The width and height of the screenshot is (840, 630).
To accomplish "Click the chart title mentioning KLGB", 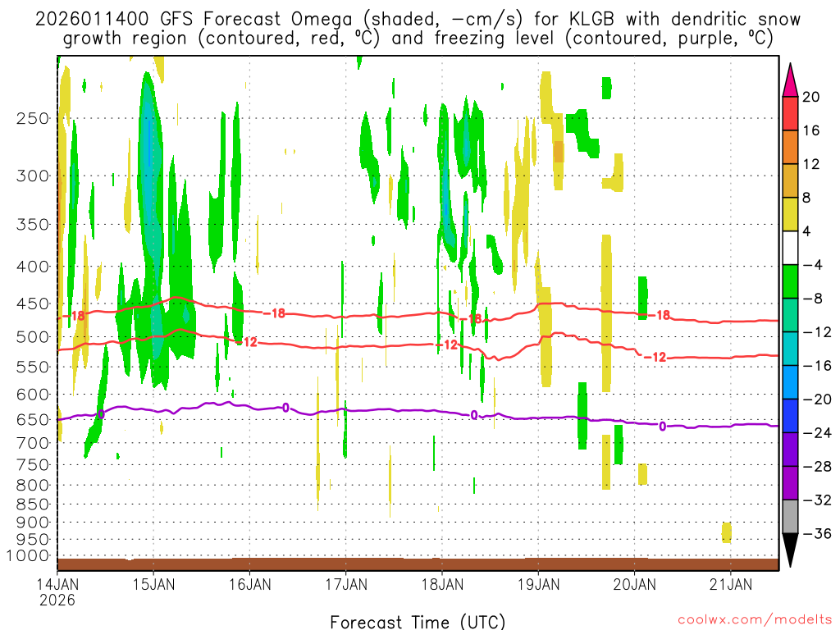I will [x=418, y=29].
